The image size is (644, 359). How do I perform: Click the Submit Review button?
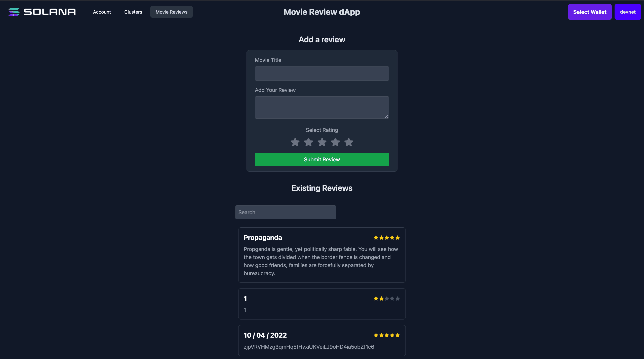click(x=322, y=159)
